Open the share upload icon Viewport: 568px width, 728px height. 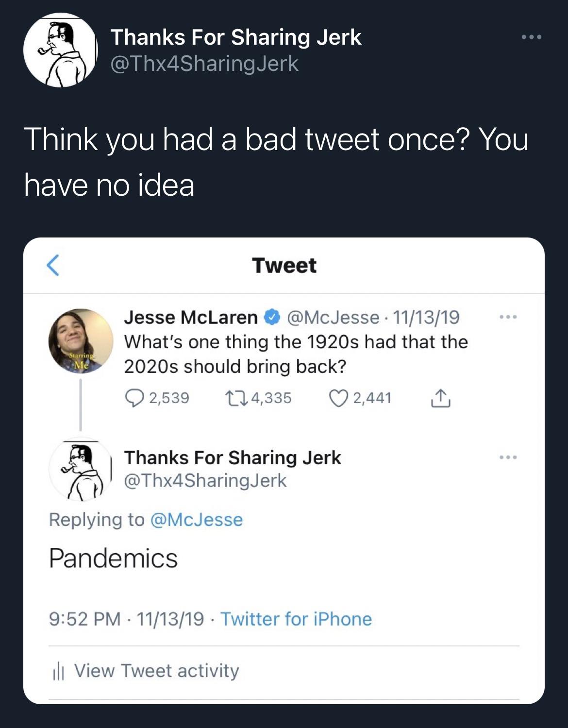pyautogui.click(x=442, y=398)
